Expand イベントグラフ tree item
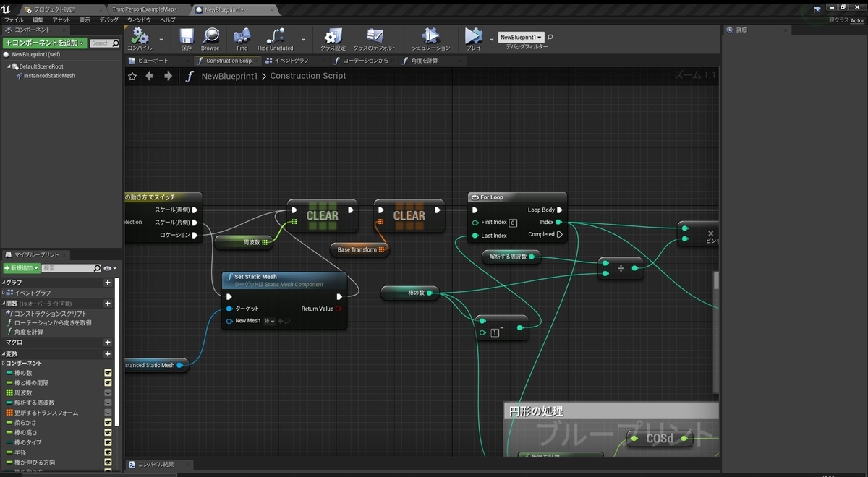 coord(4,293)
